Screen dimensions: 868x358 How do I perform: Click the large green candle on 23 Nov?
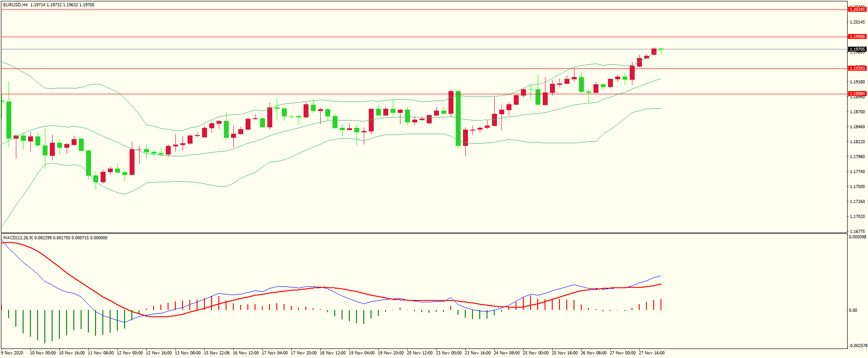click(458, 118)
